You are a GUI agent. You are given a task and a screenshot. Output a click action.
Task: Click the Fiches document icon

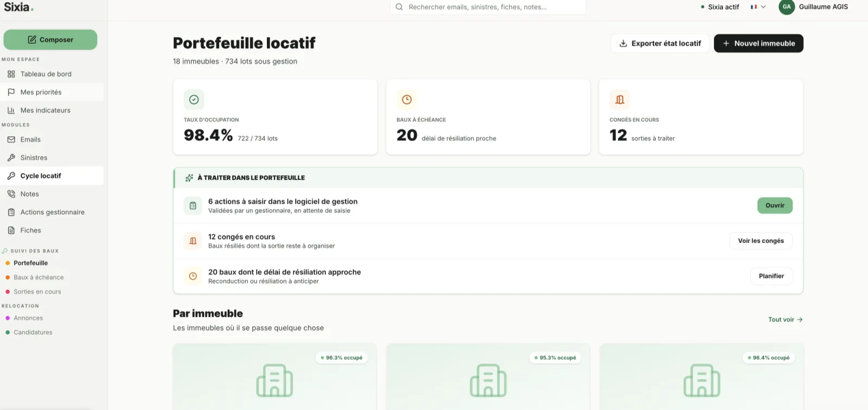click(x=11, y=230)
